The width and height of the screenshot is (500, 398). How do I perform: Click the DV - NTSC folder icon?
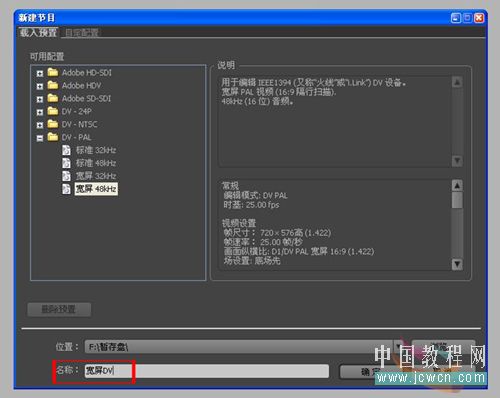53,124
